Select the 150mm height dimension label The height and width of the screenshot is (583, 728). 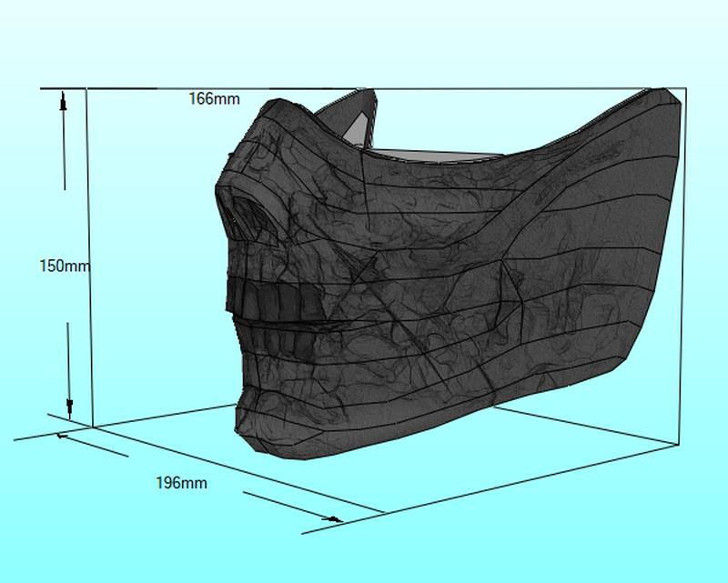pyautogui.click(x=65, y=266)
